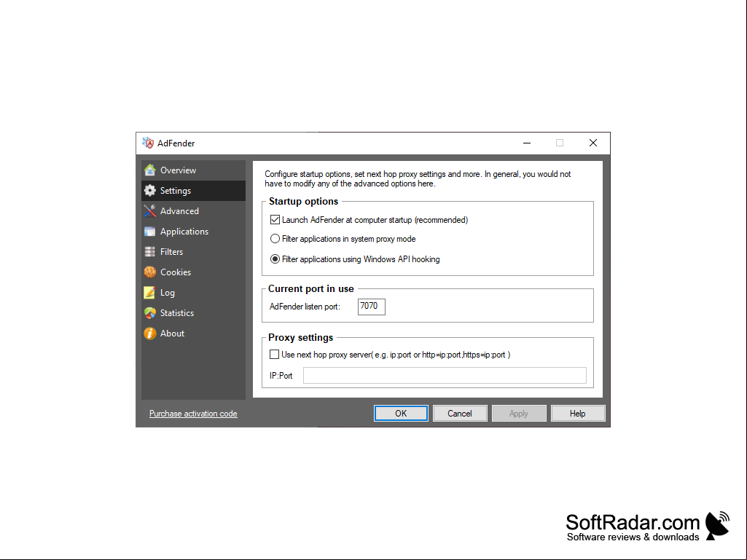Follow the Purchase activation code link
Viewport: 747px width, 560px height.
coord(193,414)
